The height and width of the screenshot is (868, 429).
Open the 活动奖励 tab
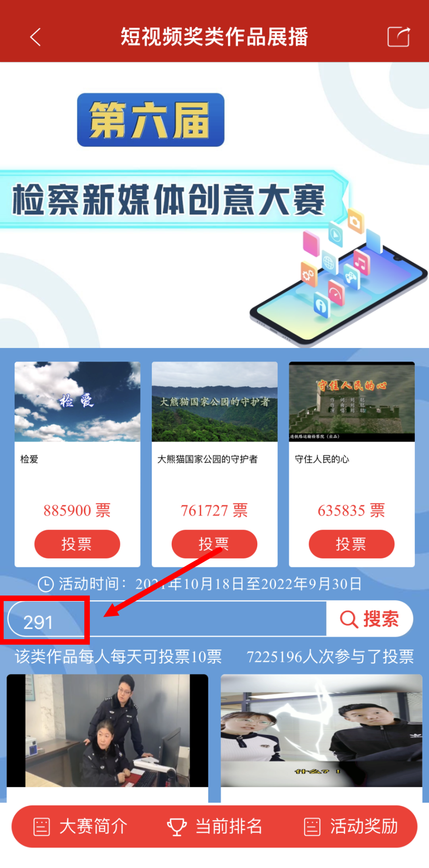coord(351,827)
